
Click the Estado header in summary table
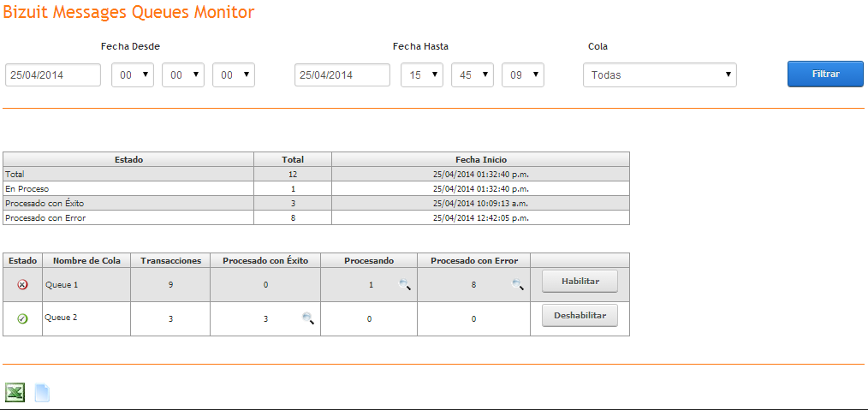point(128,159)
